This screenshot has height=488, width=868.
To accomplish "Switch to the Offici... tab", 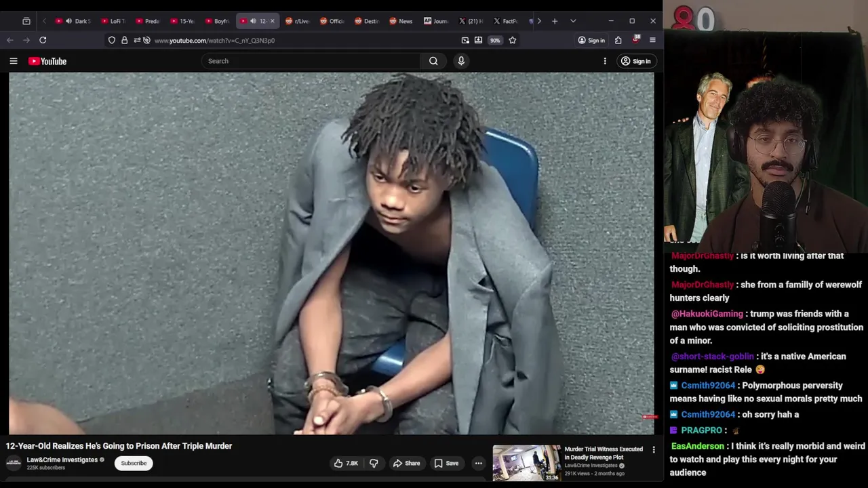I will coord(332,21).
